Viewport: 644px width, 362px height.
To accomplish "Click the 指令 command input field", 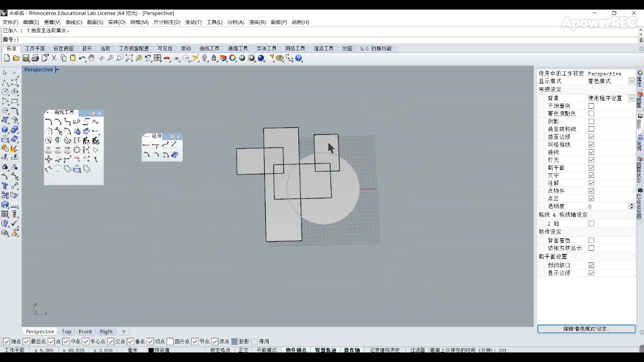I will click(328, 40).
